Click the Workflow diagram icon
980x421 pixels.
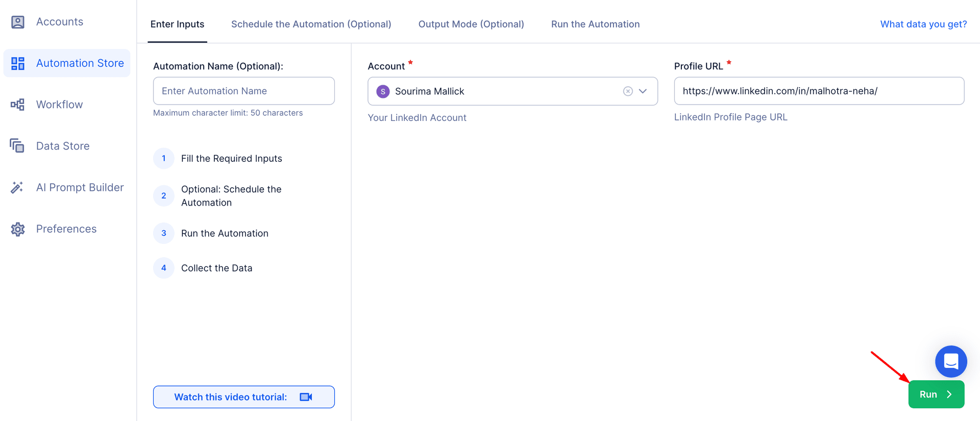pos(18,105)
